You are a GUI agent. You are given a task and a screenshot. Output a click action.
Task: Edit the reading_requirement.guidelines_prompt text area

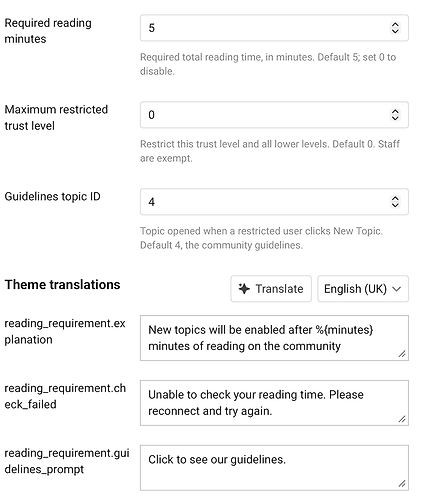[x=274, y=468]
